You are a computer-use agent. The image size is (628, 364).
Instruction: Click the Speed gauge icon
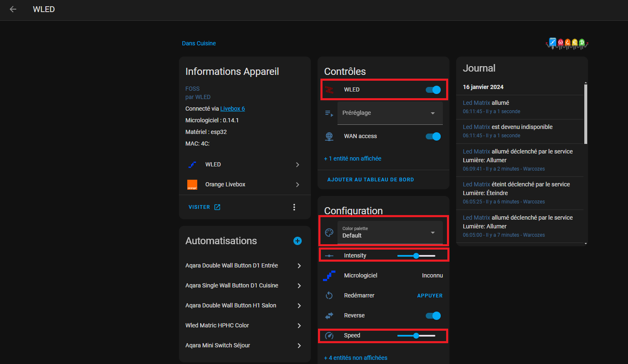tap(329, 335)
